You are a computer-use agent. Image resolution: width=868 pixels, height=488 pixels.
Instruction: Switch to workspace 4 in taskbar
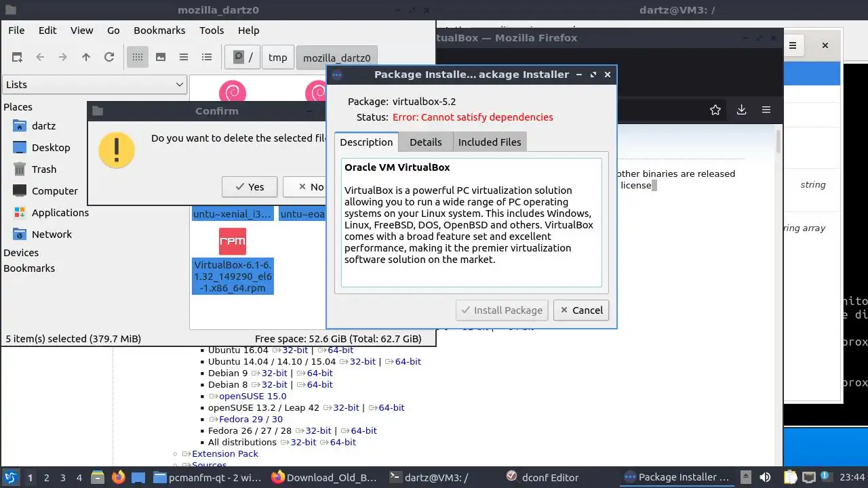click(x=79, y=478)
